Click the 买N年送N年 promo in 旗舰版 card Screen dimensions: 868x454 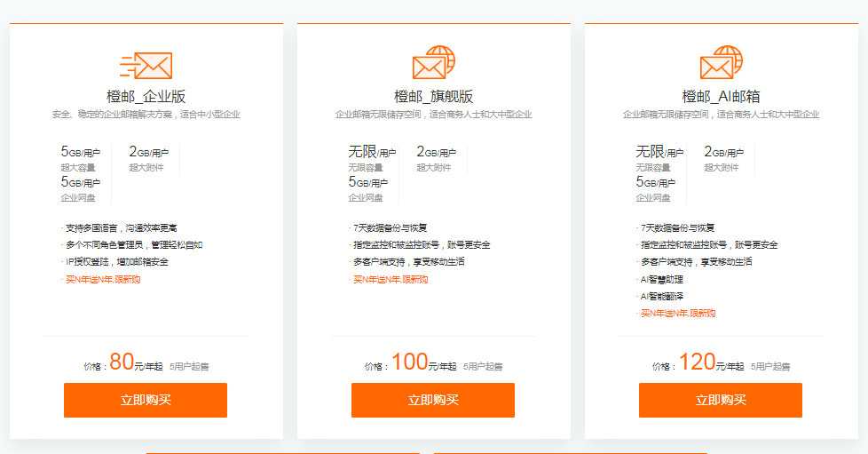pyautogui.click(x=391, y=280)
